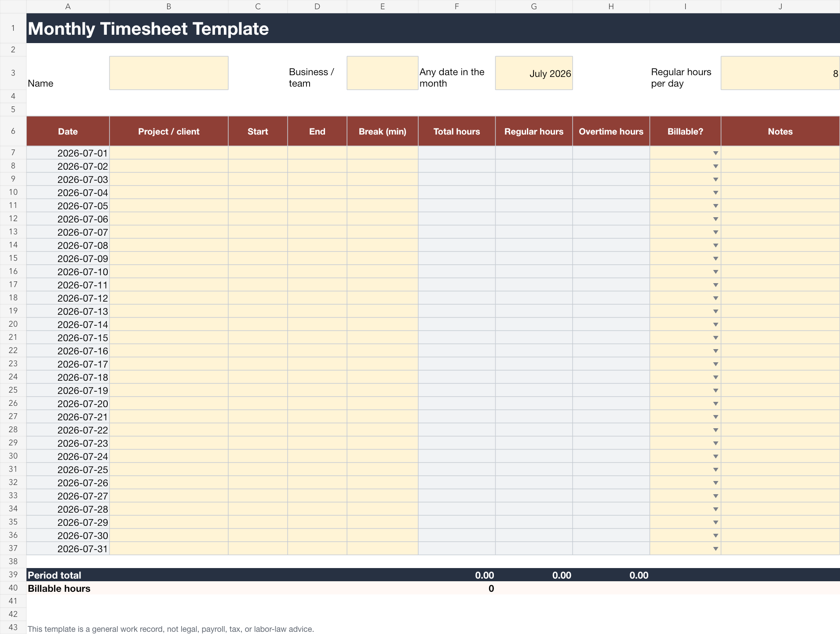
Task: Click End cell for 2026-07-09
Action: (317, 259)
